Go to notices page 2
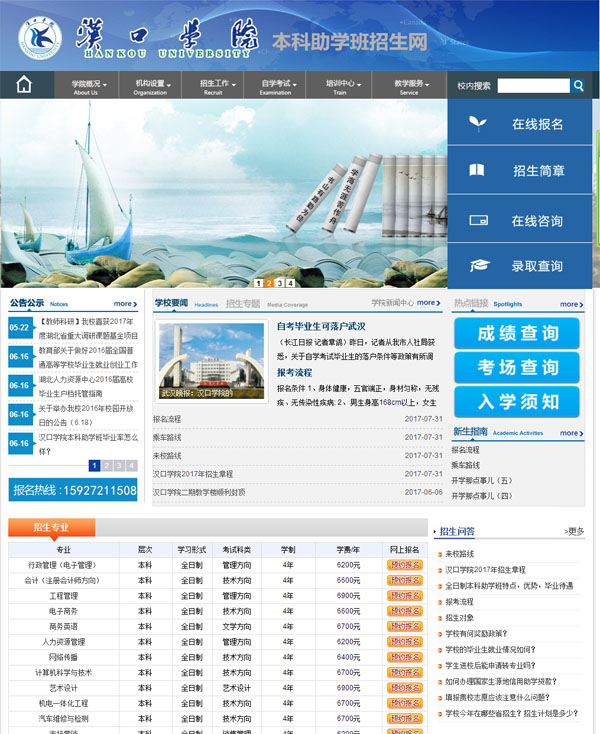 tap(107, 465)
